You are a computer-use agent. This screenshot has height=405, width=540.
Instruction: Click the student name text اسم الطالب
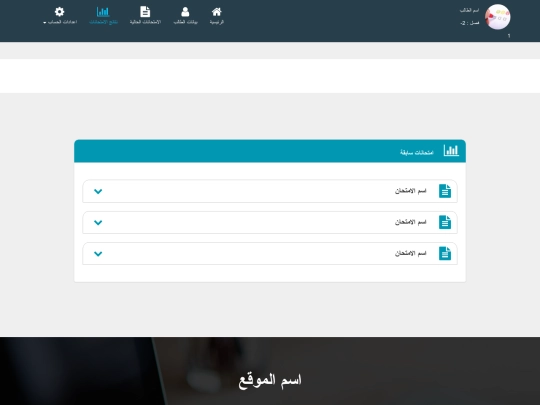(469, 11)
